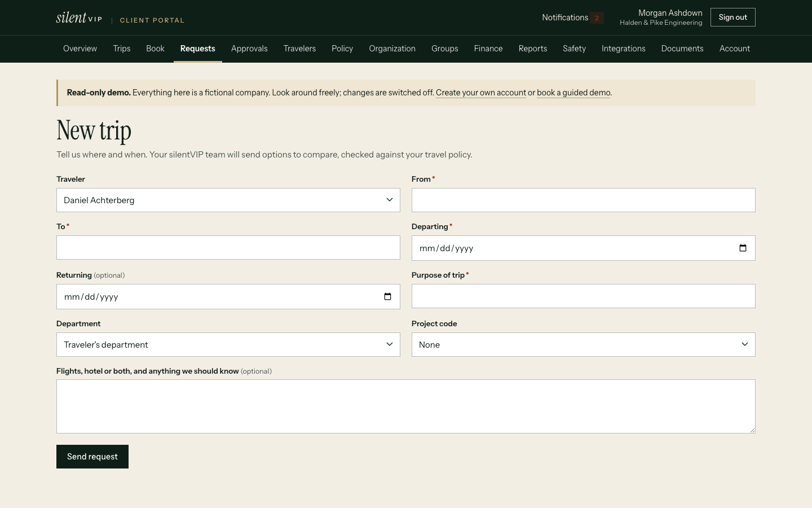Go to the Safety tab
This screenshot has width=812, height=508.
tap(574, 49)
